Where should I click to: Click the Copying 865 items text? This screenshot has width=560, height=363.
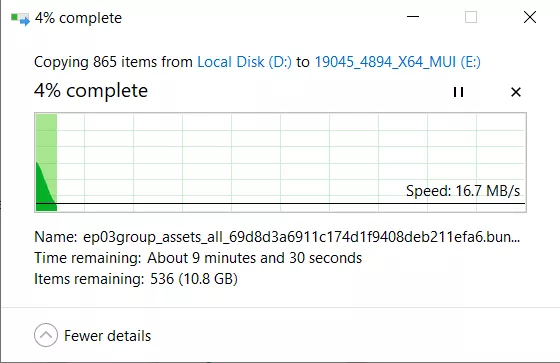pos(113,62)
